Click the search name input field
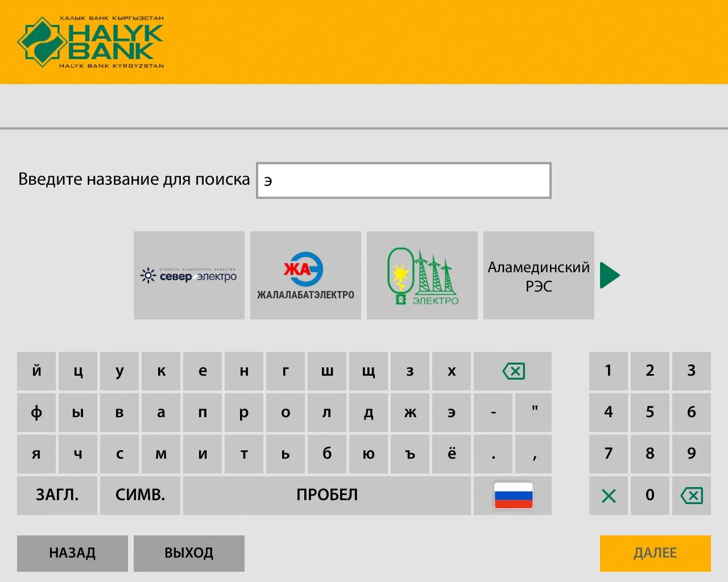The image size is (728, 582). (404, 181)
